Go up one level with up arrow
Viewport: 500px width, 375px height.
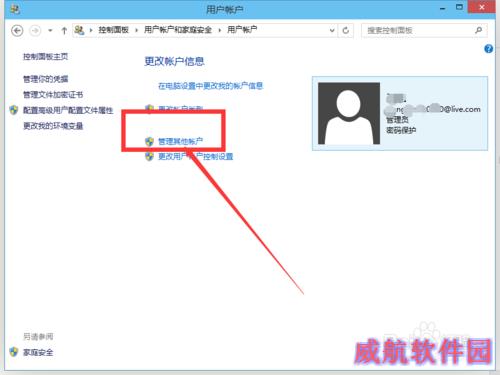64,31
